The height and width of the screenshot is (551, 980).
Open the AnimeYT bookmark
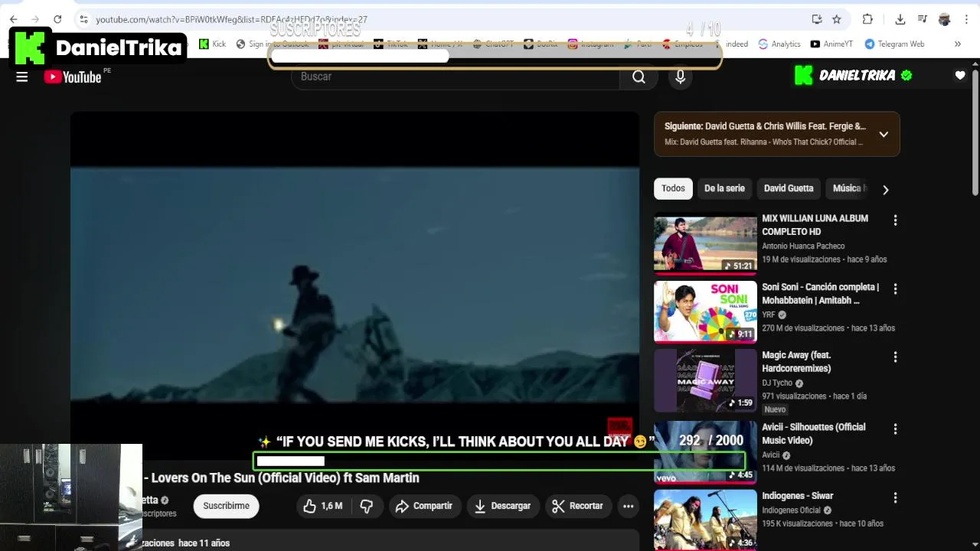click(x=831, y=44)
